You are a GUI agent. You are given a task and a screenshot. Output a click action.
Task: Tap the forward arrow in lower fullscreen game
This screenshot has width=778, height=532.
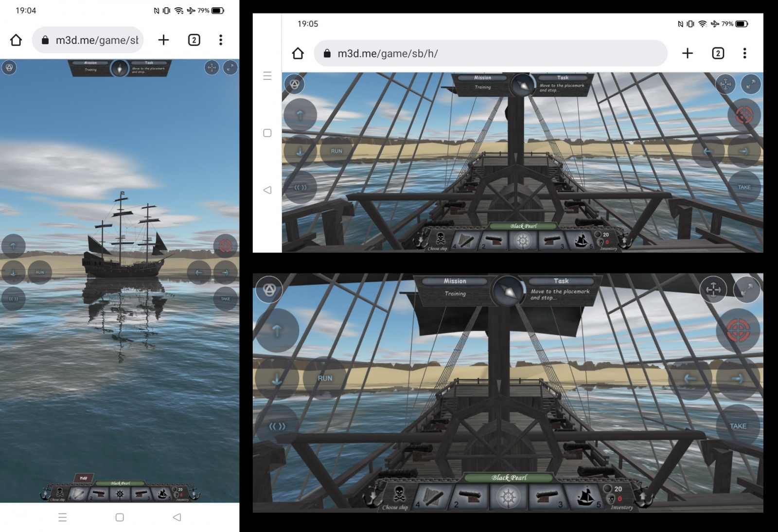tap(277, 331)
